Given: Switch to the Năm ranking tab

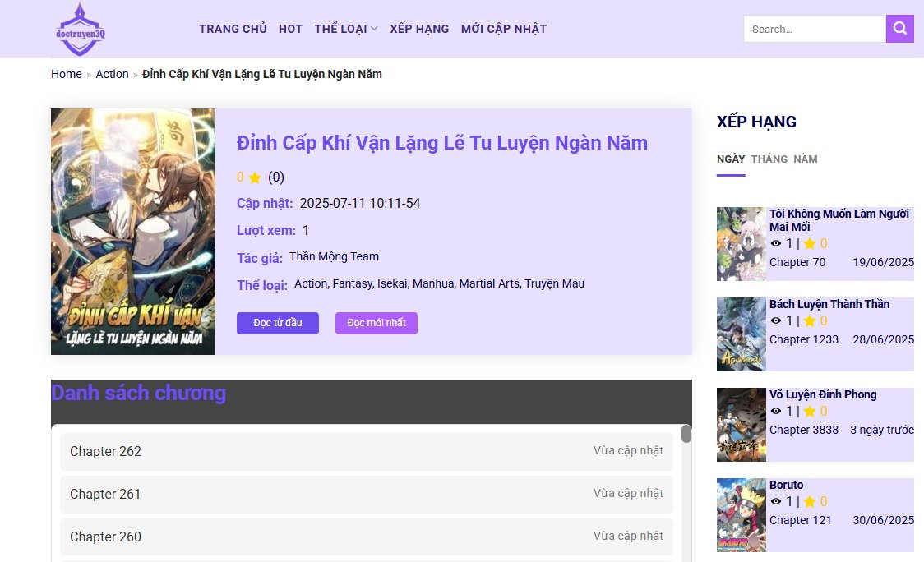Looking at the screenshot, I should click(805, 159).
